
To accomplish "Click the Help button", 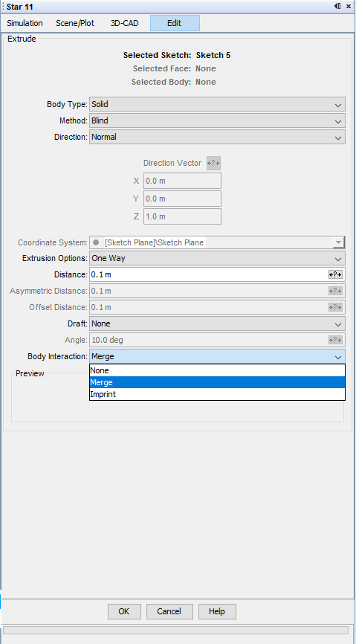I will 217,611.
